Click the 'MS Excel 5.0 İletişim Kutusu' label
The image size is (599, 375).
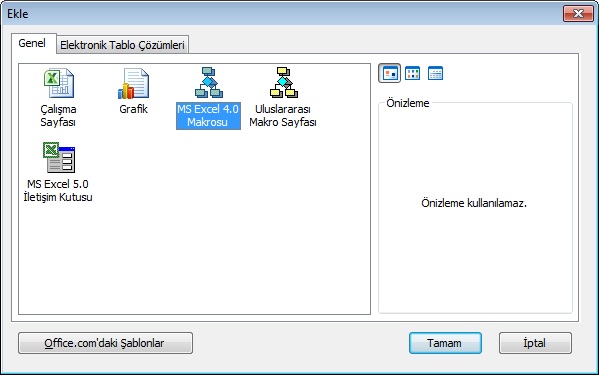(58, 191)
